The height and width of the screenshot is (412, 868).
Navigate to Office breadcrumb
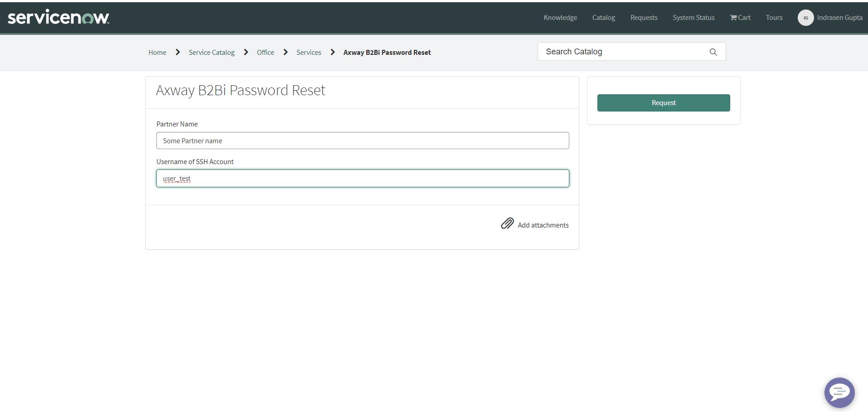pos(266,53)
